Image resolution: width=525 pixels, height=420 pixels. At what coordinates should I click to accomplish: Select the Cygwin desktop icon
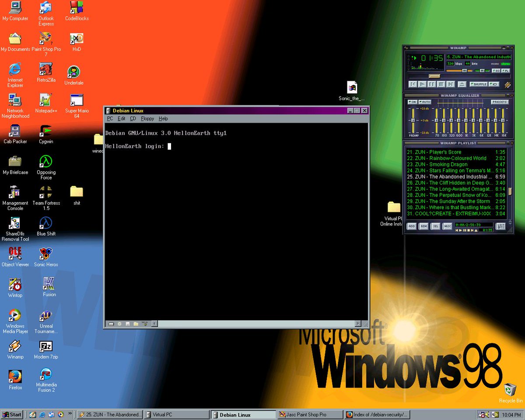tap(46, 134)
